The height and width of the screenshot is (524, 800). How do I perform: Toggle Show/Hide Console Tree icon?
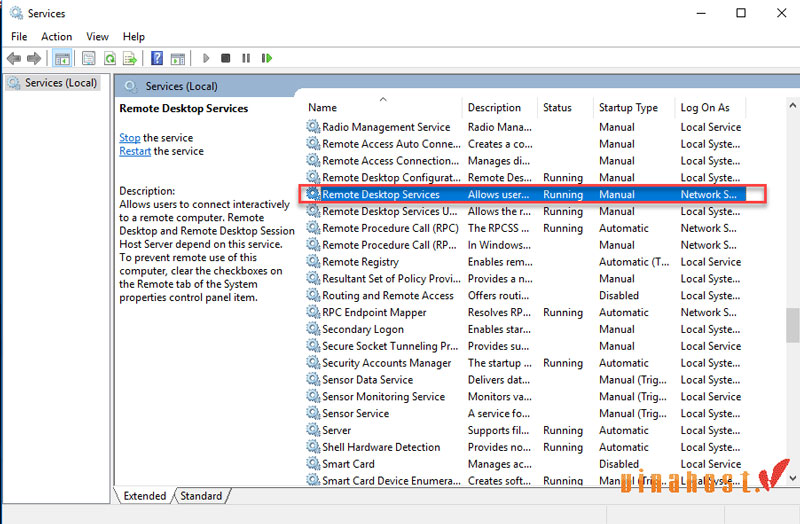tap(62, 59)
